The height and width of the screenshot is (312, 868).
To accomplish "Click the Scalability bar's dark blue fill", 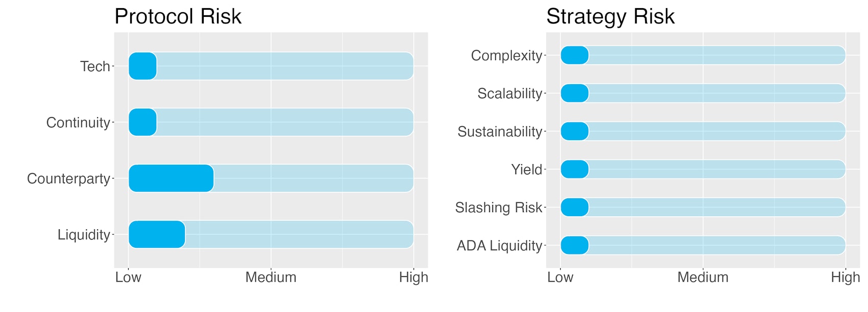I will tap(574, 93).
